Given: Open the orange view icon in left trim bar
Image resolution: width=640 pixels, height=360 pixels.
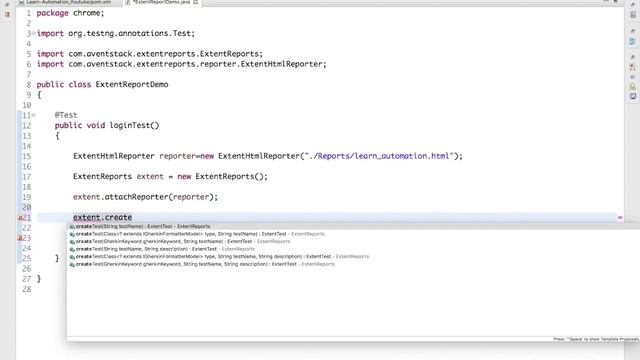Looking at the screenshot, I should [x=7, y=14].
